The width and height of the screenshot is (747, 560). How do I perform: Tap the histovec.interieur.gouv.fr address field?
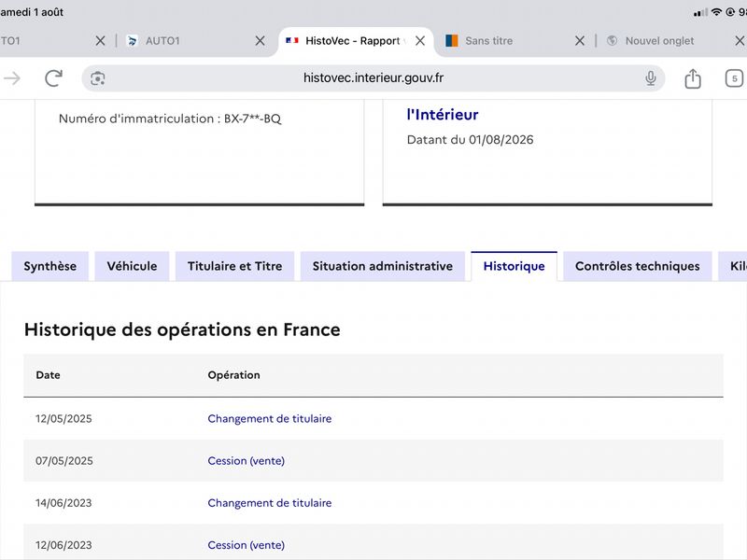373,78
